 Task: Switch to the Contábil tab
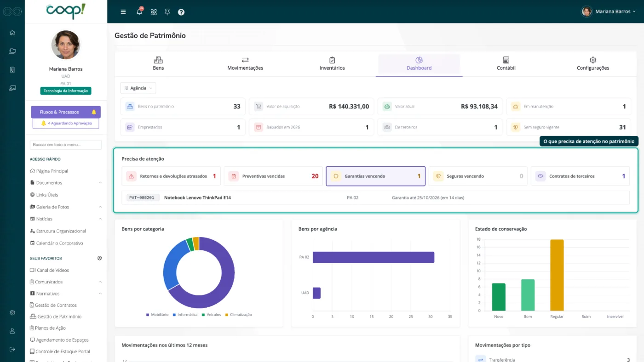pyautogui.click(x=506, y=64)
